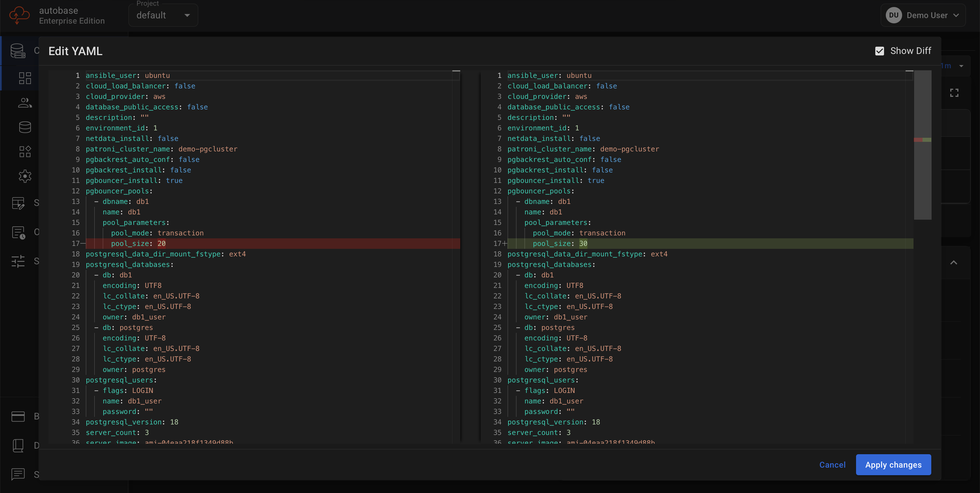Open the users icon in sidebar
The height and width of the screenshot is (493, 980).
25,103
